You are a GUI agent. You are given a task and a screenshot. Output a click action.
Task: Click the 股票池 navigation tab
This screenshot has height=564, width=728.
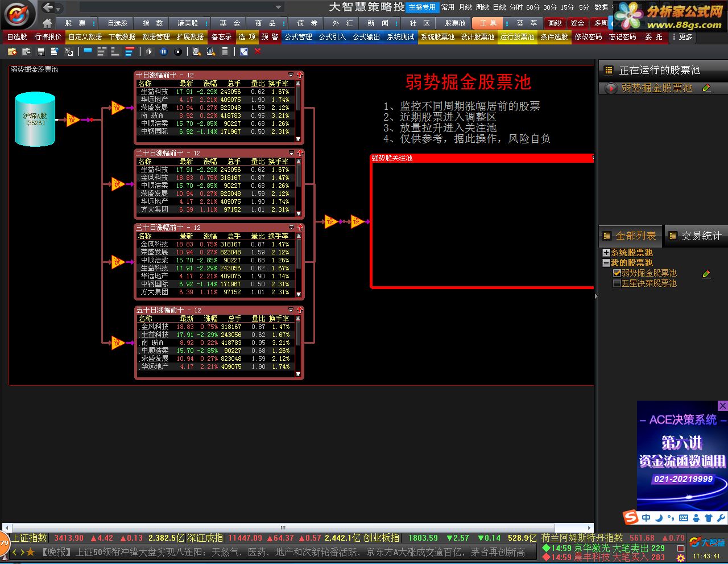(x=455, y=23)
